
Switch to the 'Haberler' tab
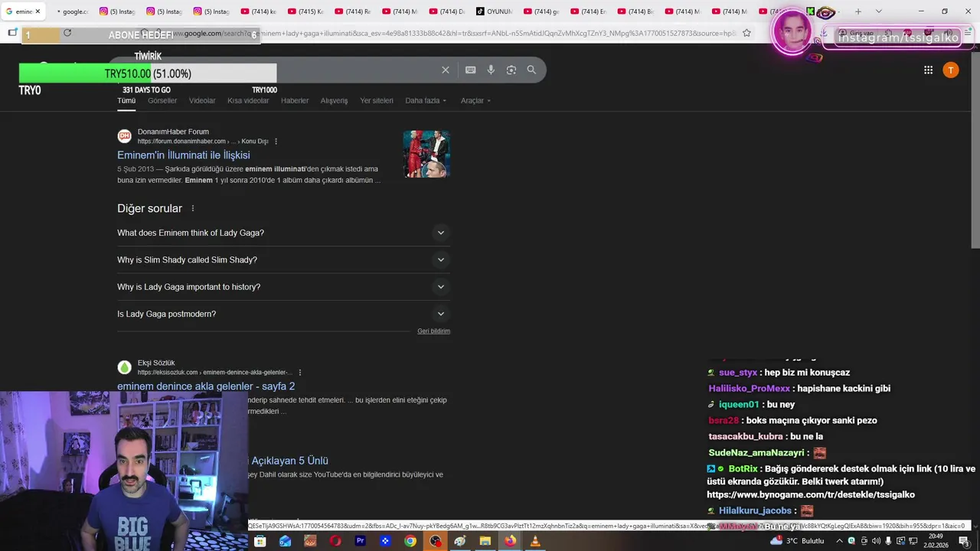[295, 100]
